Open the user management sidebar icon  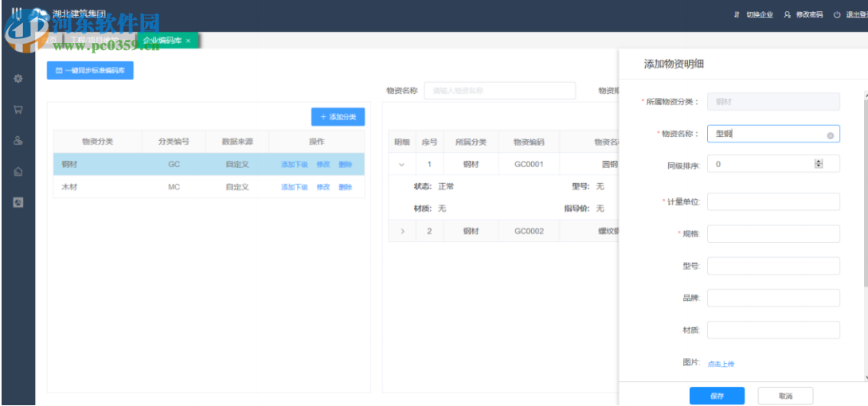tap(18, 141)
